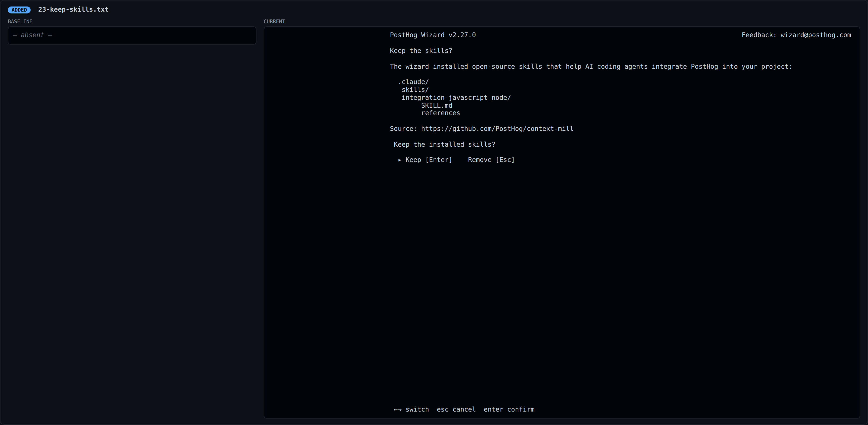
Task: Click the SKILL.md file entry
Action: click(437, 106)
